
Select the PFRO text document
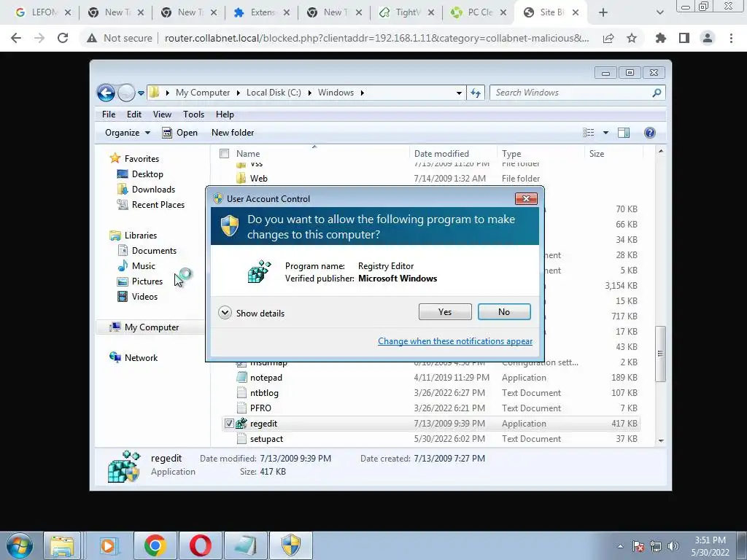[x=430, y=408]
